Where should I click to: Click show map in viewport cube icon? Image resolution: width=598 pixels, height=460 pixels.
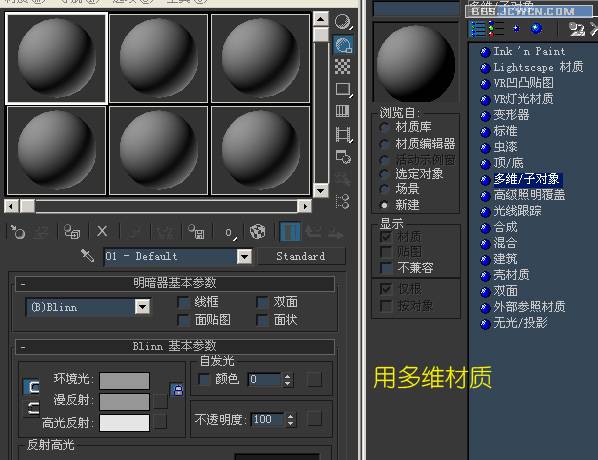257,232
